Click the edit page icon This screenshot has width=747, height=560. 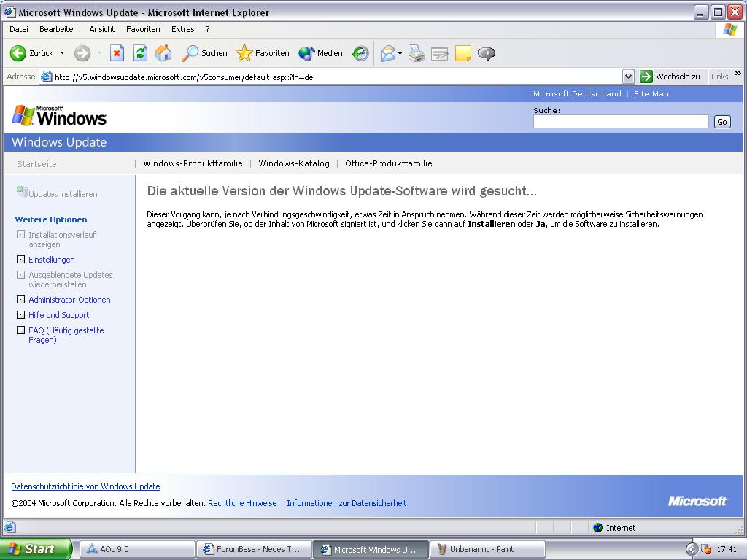point(440,53)
